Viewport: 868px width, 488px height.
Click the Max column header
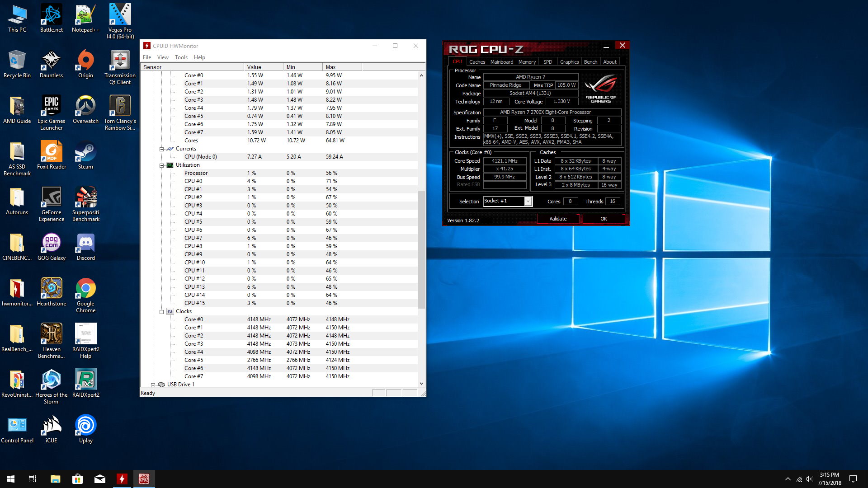pos(342,67)
